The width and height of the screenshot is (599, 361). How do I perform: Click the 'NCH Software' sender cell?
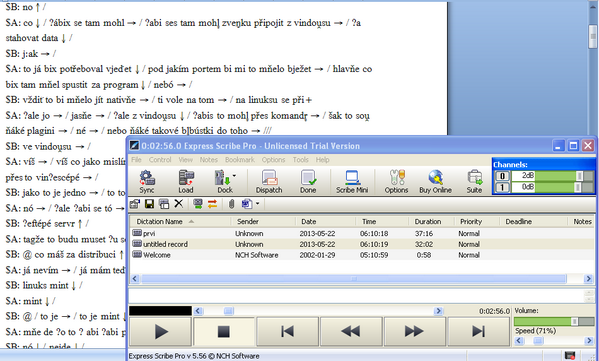(256, 255)
